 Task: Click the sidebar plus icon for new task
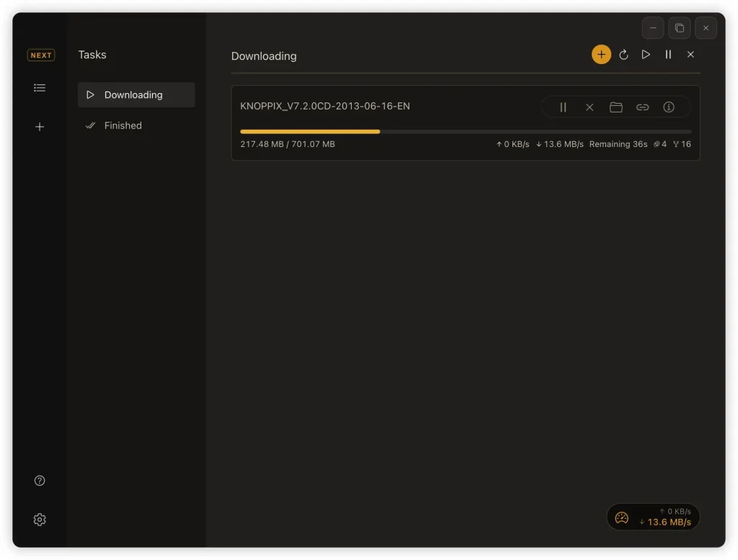click(40, 127)
